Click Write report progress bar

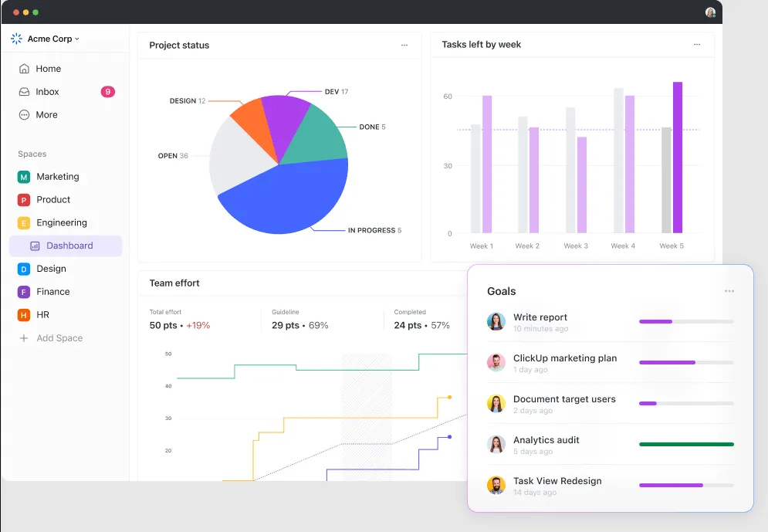(686, 321)
